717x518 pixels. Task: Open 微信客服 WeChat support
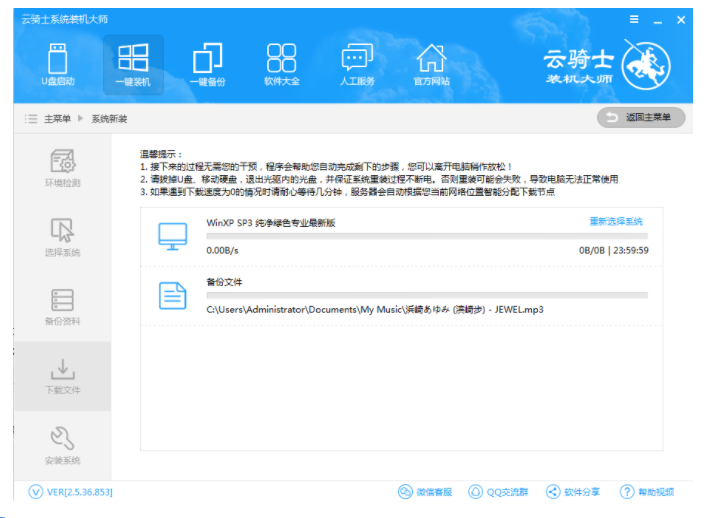pos(425,492)
